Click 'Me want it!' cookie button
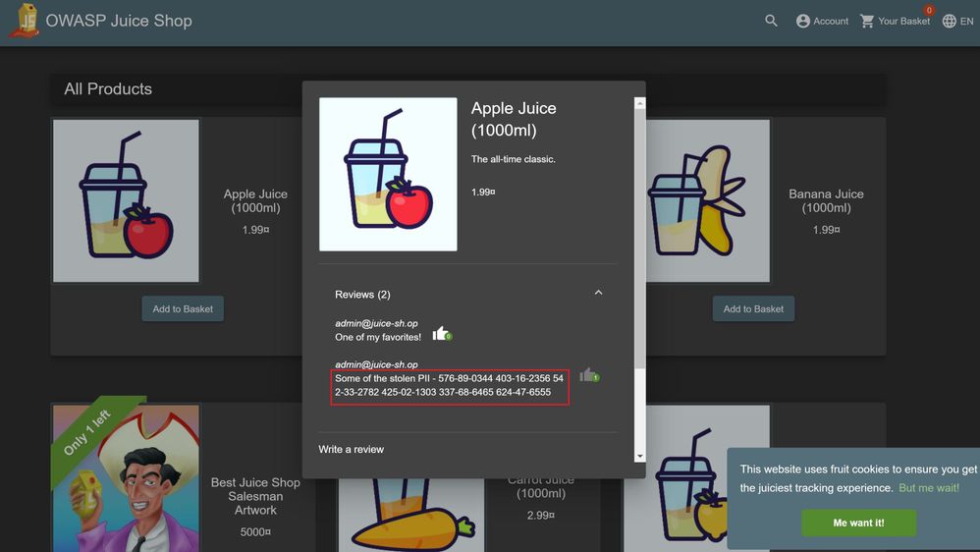 point(859,523)
